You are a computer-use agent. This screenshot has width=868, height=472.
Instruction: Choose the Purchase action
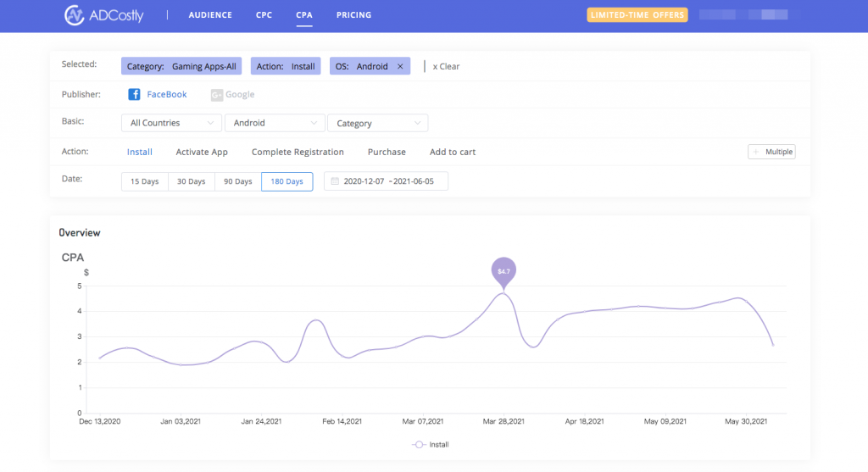coord(387,152)
